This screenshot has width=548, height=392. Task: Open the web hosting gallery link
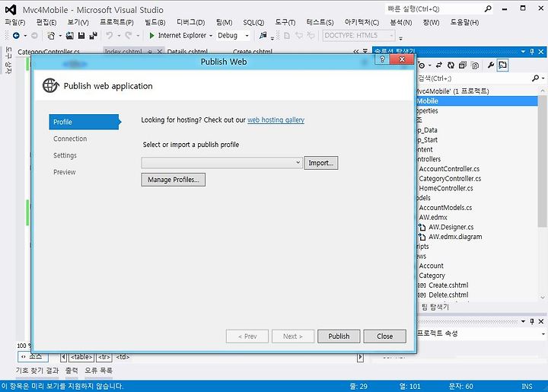point(276,120)
